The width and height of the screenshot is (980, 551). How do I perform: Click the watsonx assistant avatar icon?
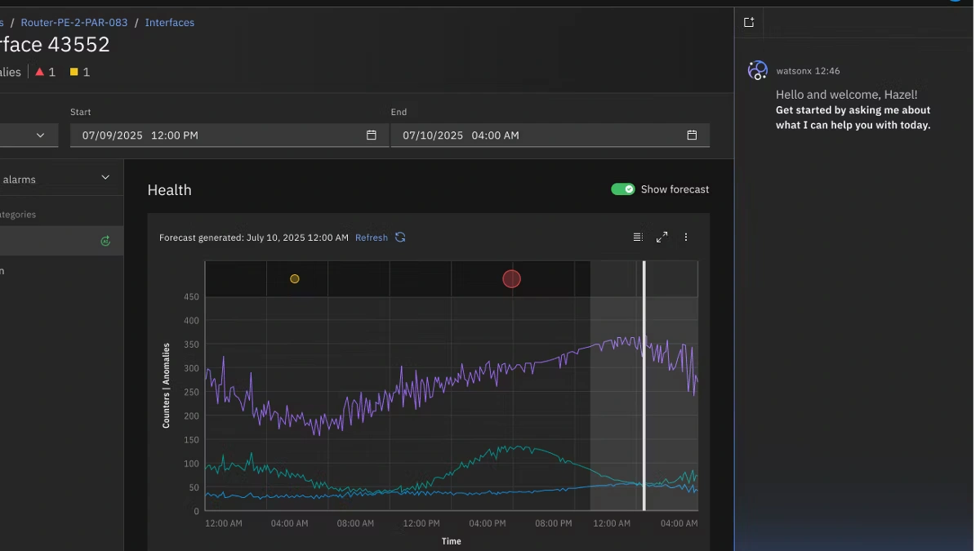tap(757, 70)
